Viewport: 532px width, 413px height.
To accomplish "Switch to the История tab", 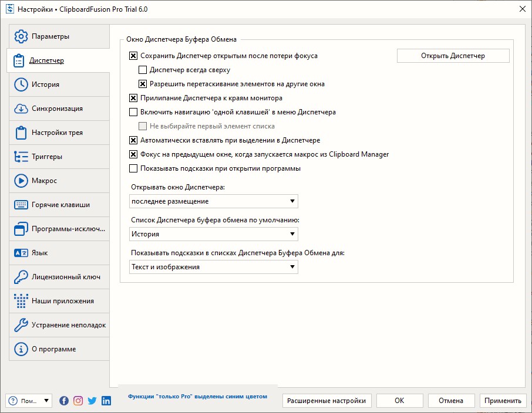I will 59,84.
